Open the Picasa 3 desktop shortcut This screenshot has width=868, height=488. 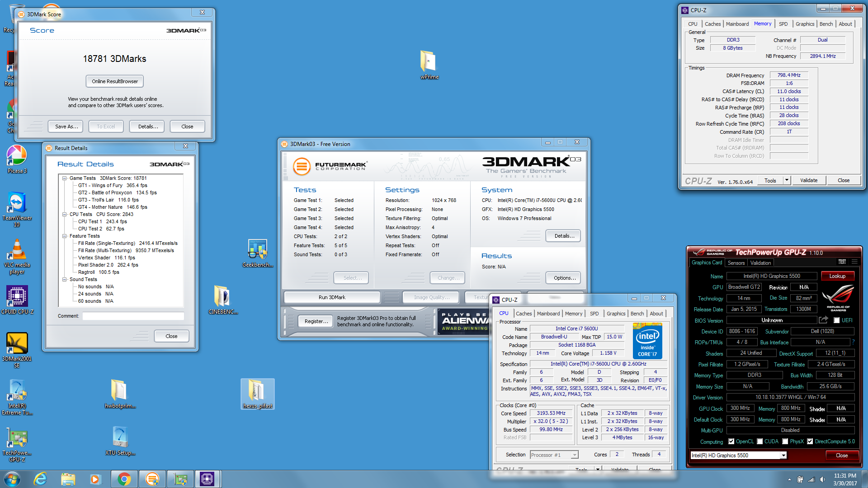coord(17,159)
